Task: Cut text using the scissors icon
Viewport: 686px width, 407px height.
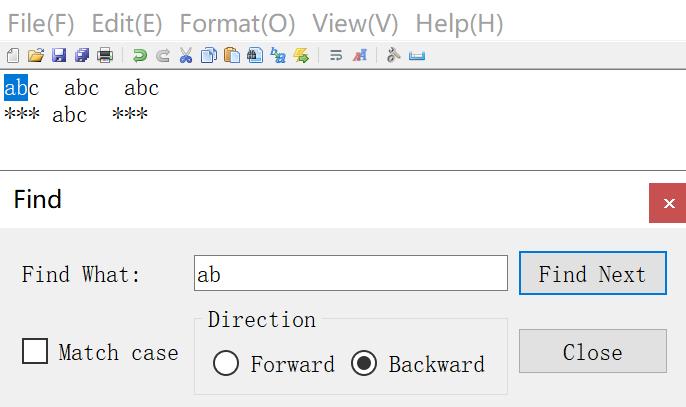Action: [186, 56]
